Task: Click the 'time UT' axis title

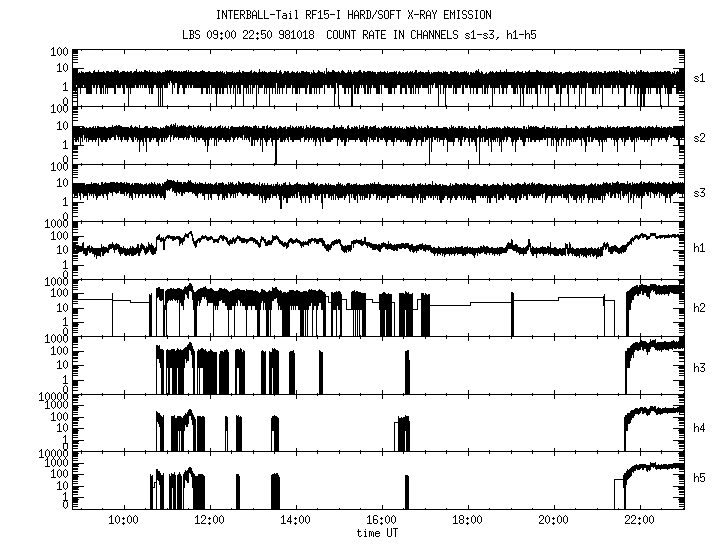Action: tap(381, 534)
